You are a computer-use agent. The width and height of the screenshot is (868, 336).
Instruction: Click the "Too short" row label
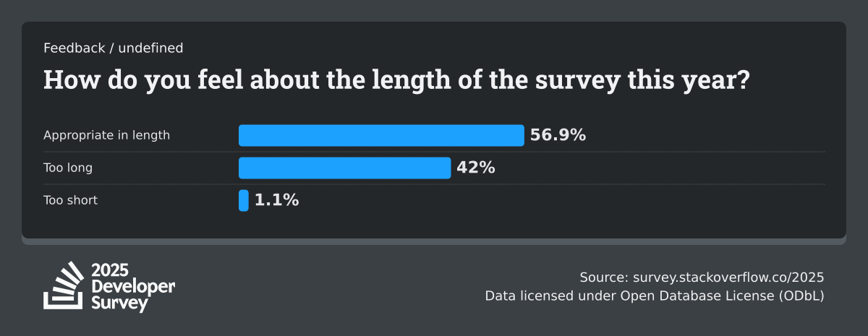pos(70,200)
